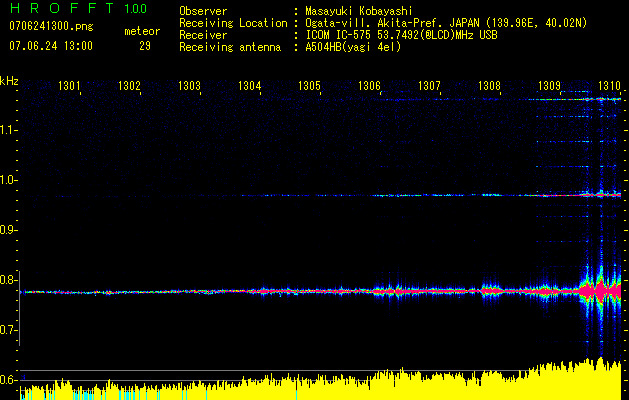Click the 1304 time marker

[250, 85]
